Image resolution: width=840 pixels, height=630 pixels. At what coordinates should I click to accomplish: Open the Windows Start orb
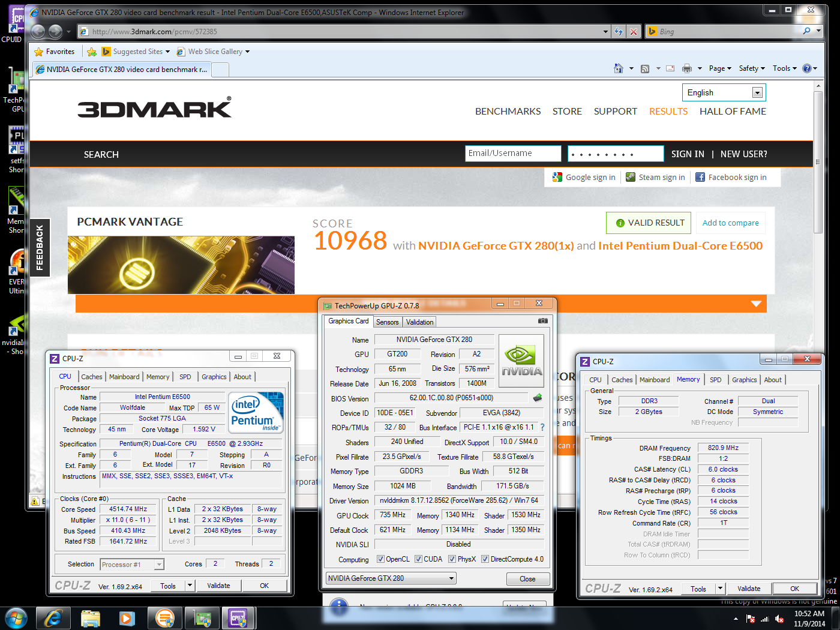[x=16, y=618]
